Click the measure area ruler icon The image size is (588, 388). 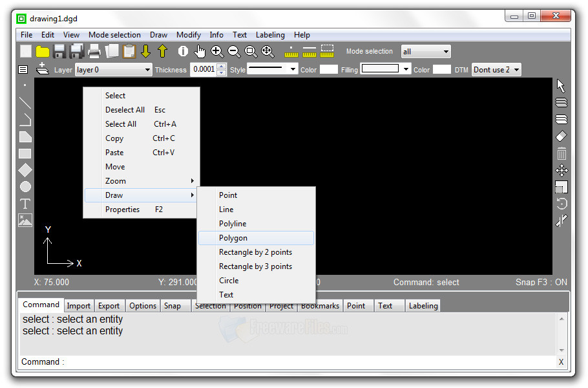point(327,51)
